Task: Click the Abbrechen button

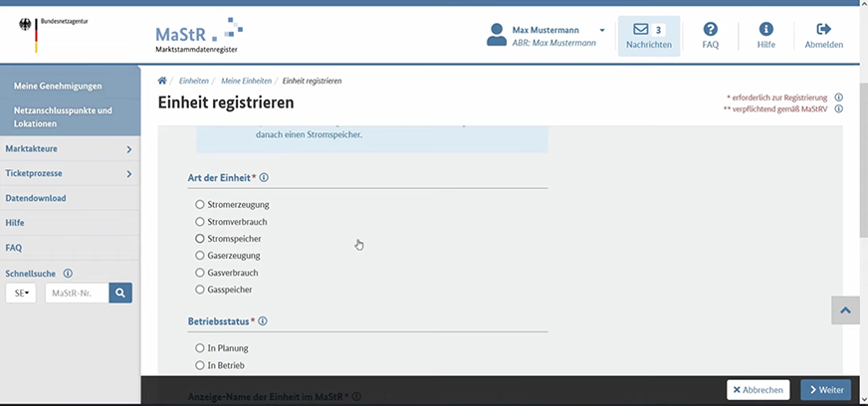Action: pyautogui.click(x=759, y=390)
